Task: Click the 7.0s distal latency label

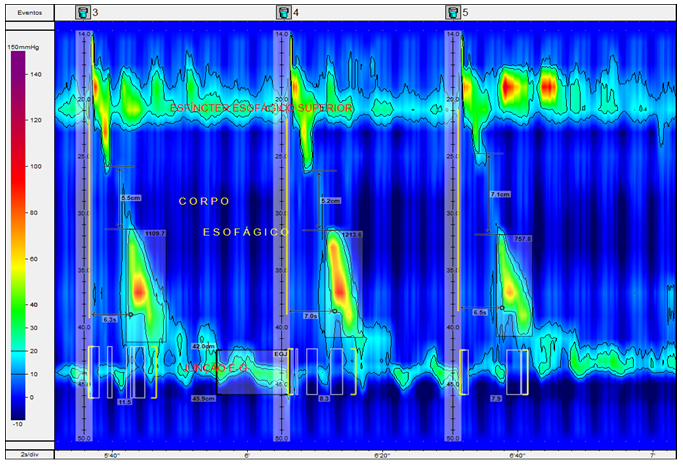Action: (x=310, y=315)
